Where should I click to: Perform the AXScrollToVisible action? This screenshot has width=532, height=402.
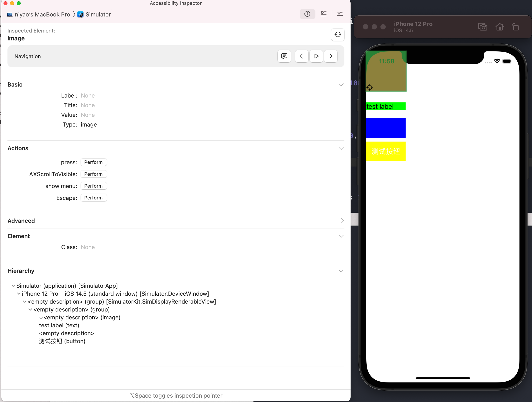(94, 174)
